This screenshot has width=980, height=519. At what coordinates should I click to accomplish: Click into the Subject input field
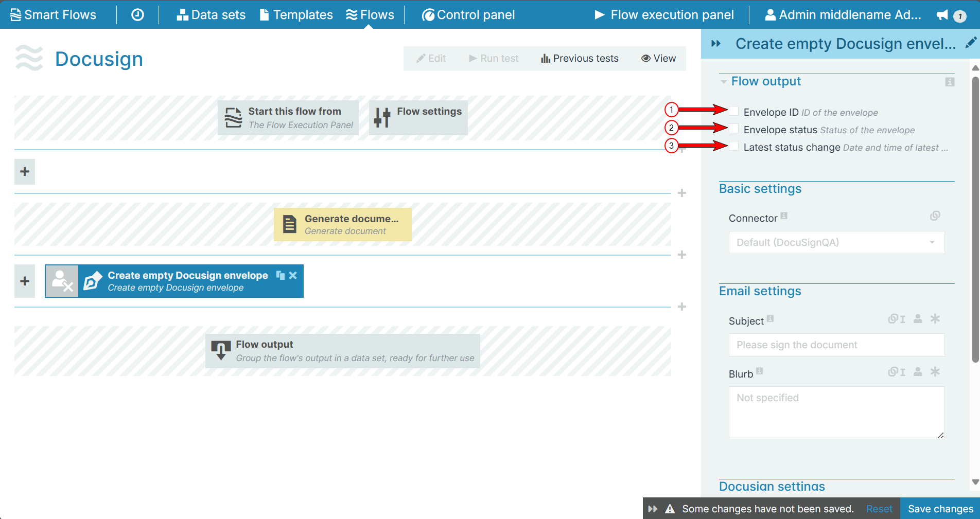coord(836,345)
